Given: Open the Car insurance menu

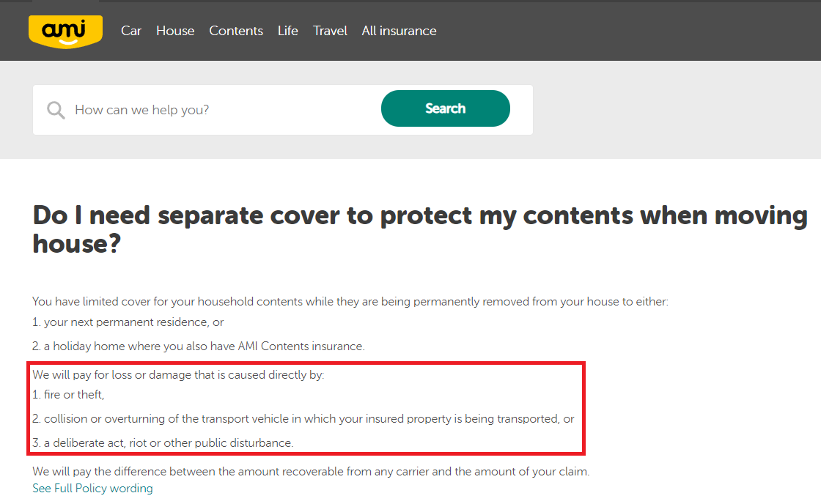Looking at the screenshot, I should 131,31.
